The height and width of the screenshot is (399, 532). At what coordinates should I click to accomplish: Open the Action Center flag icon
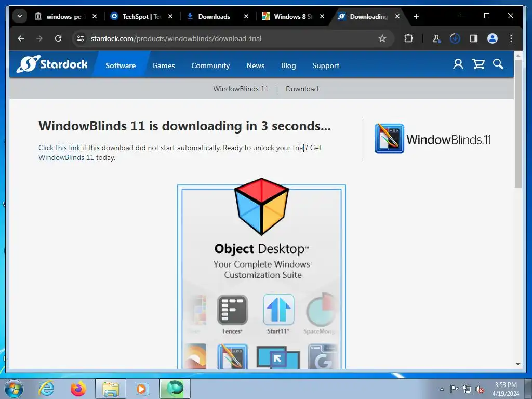click(x=454, y=389)
